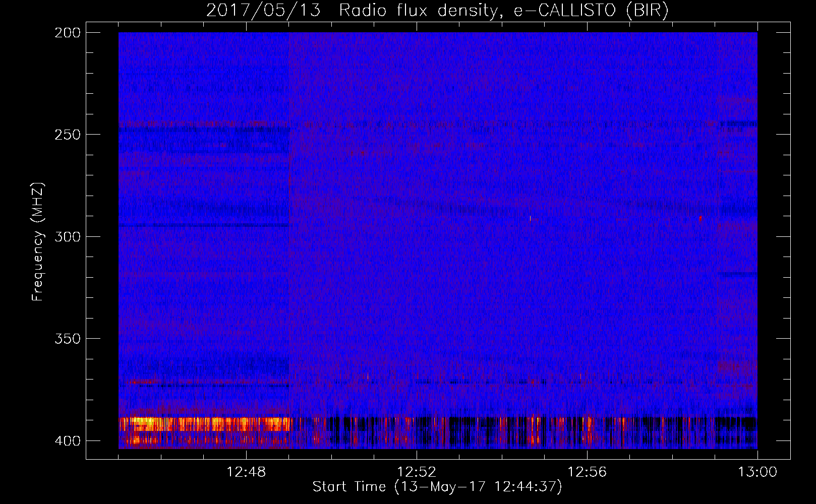Click the 350 frequency tick label
The width and height of the screenshot is (816, 504).
68,339
